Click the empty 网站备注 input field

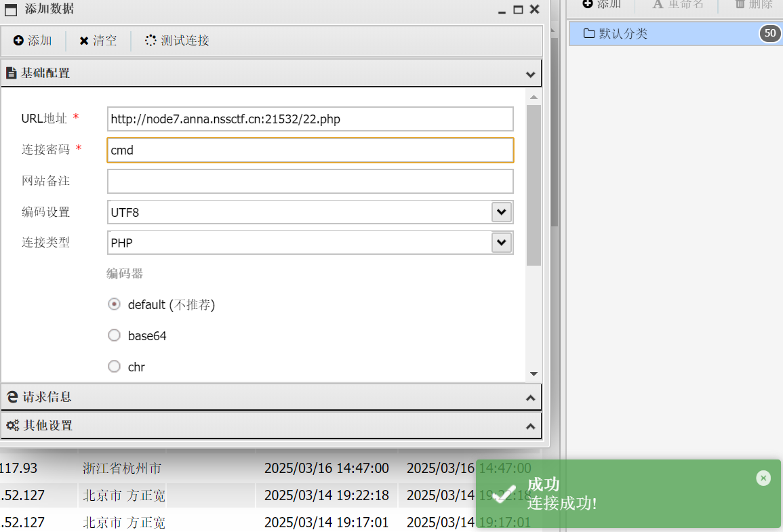click(310, 181)
